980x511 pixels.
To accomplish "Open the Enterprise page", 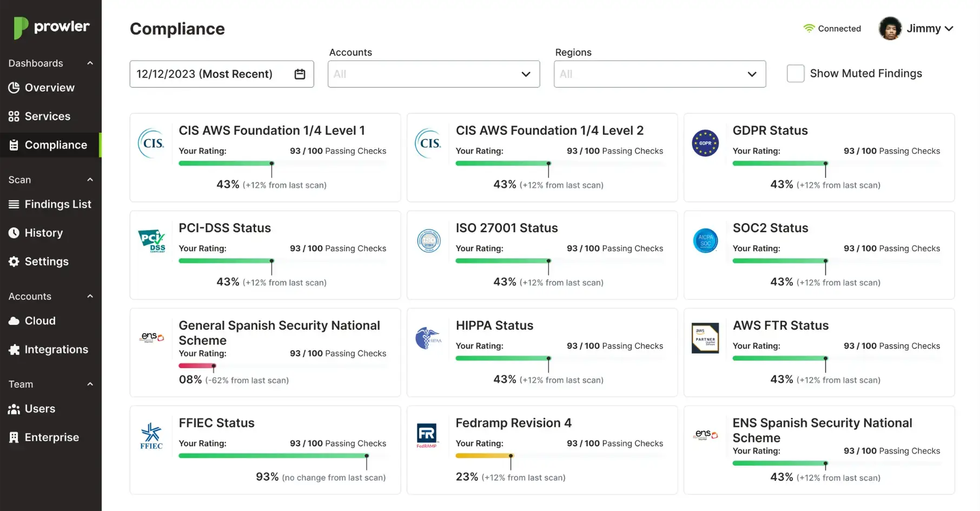I will [x=51, y=437].
